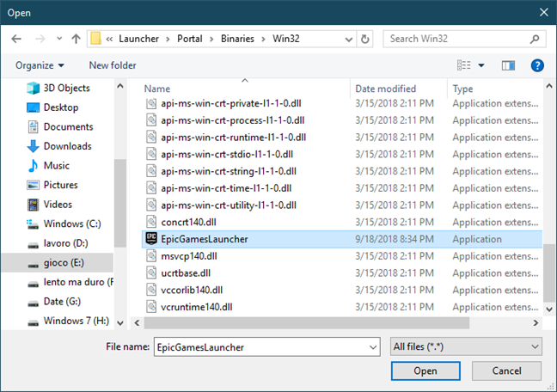The width and height of the screenshot is (557, 392).
Task: Sort by the Type column header
Action: coord(462,89)
